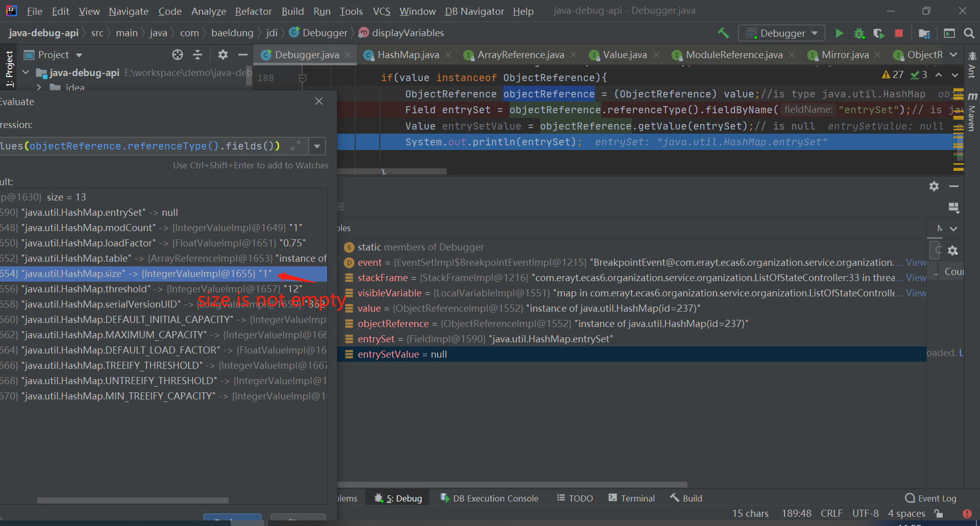Image resolution: width=980 pixels, height=526 pixels.
Task: Toggle read-only lock in status bar
Action: [939, 513]
